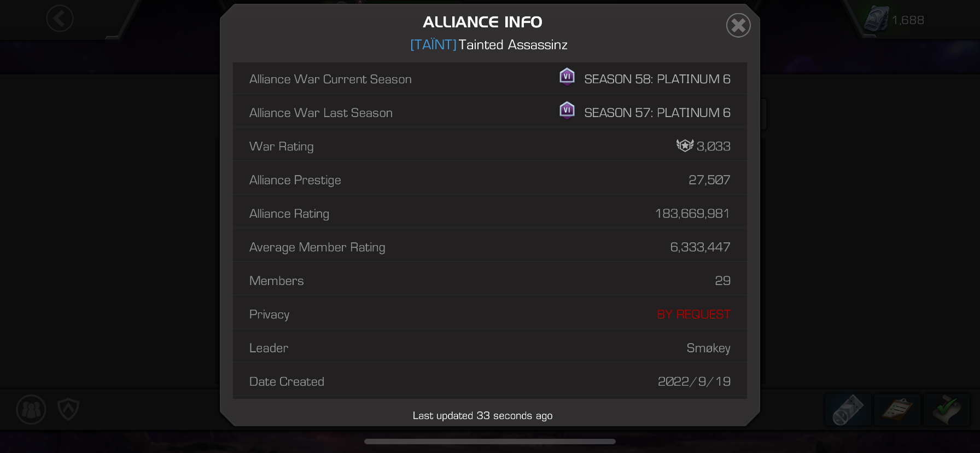Viewport: 980px width, 453px height.
Task: Go back with the arrow button
Action: [60, 19]
